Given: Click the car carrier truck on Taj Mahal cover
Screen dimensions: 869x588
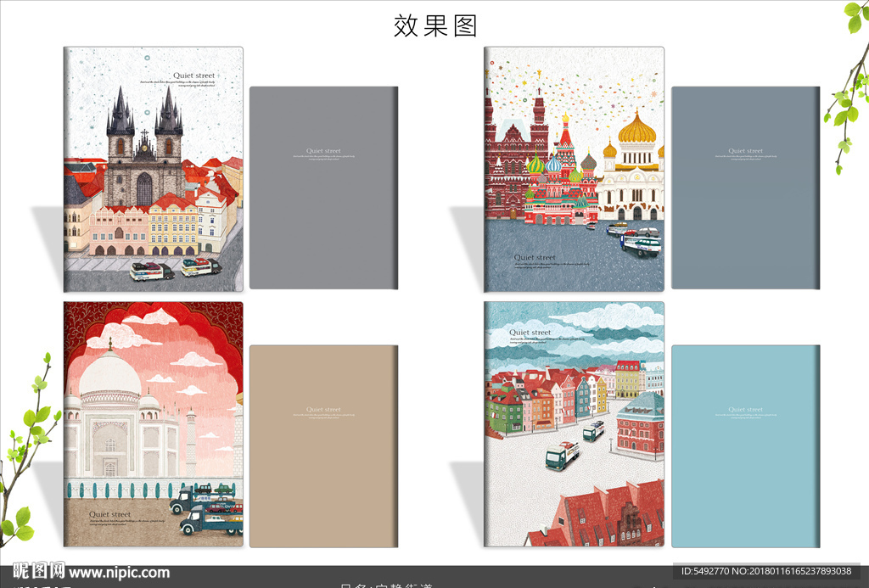Looking at the screenshot, I should 206,509.
